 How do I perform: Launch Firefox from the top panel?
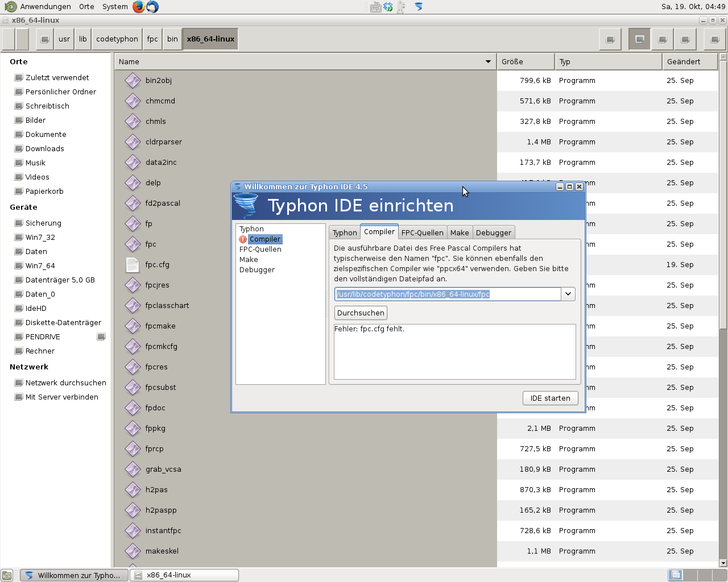click(139, 7)
